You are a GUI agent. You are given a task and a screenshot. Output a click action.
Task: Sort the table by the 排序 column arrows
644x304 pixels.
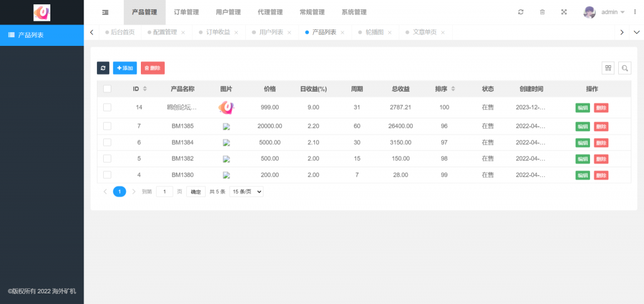click(x=453, y=89)
